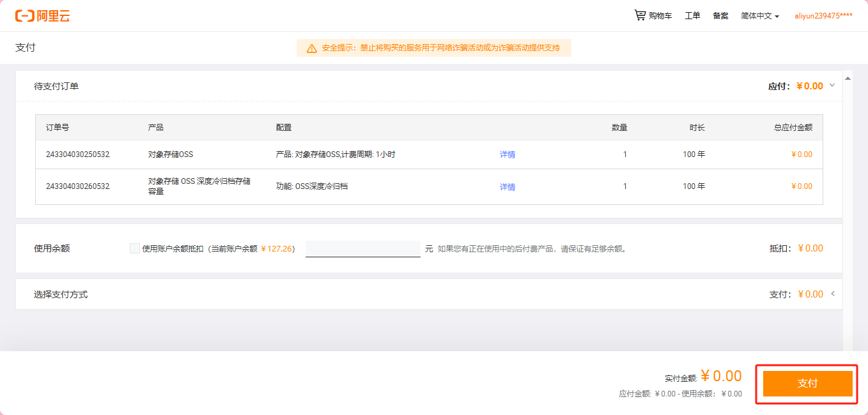Click the 配置 column header

[284, 127]
